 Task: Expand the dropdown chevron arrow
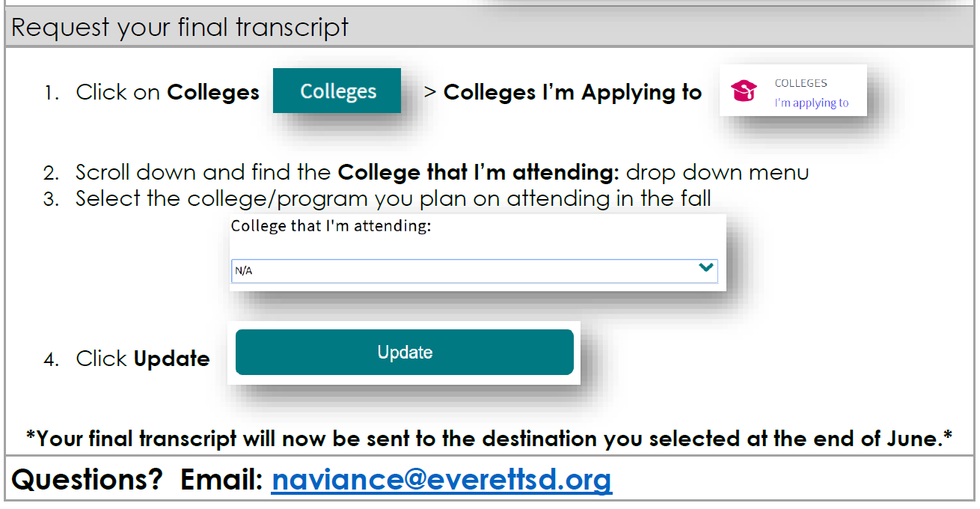pos(705,268)
